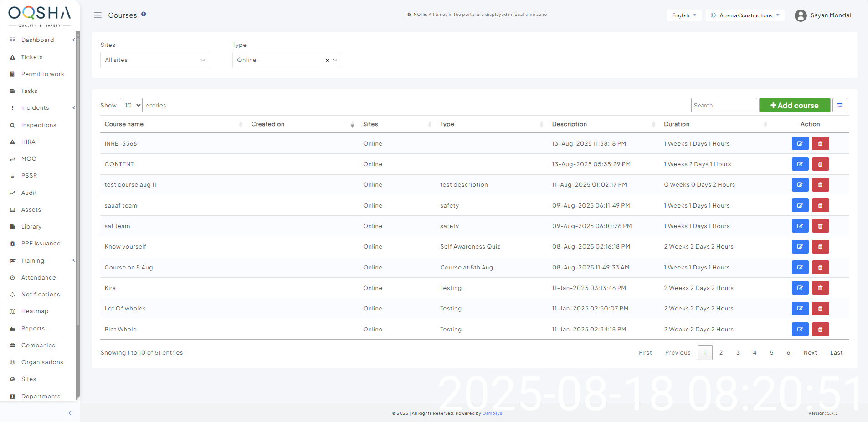This screenshot has width=868, height=422.
Task: Open Permit to work in sidebar
Action: (x=42, y=74)
